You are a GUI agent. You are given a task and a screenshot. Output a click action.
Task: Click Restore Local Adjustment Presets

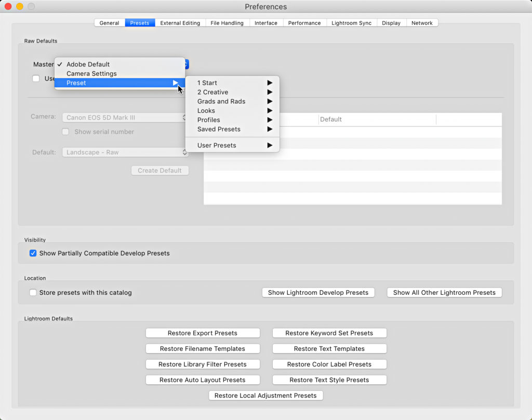pyautogui.click(x=265, y=395)
